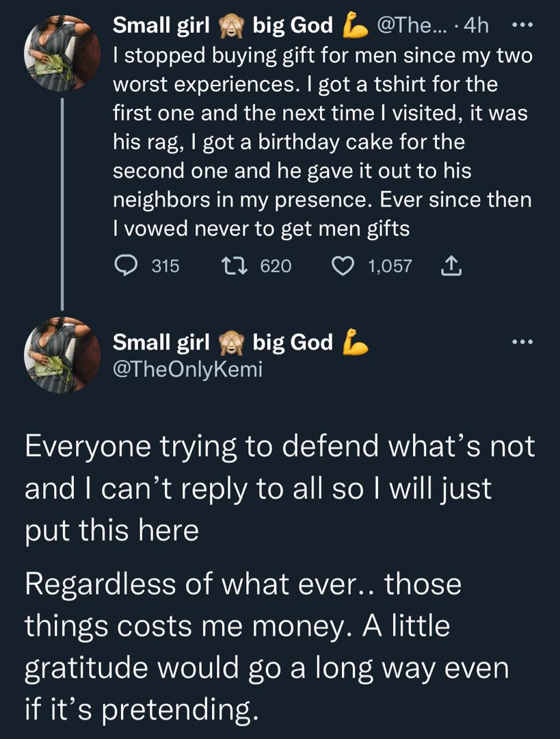
Task: Click the 315 replies count
Action: 165,265
